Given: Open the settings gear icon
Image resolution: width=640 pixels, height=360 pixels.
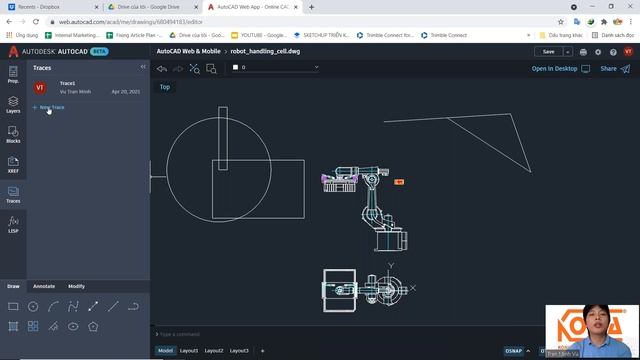Looking at the screenshot, I should click(x=598, y=52).
